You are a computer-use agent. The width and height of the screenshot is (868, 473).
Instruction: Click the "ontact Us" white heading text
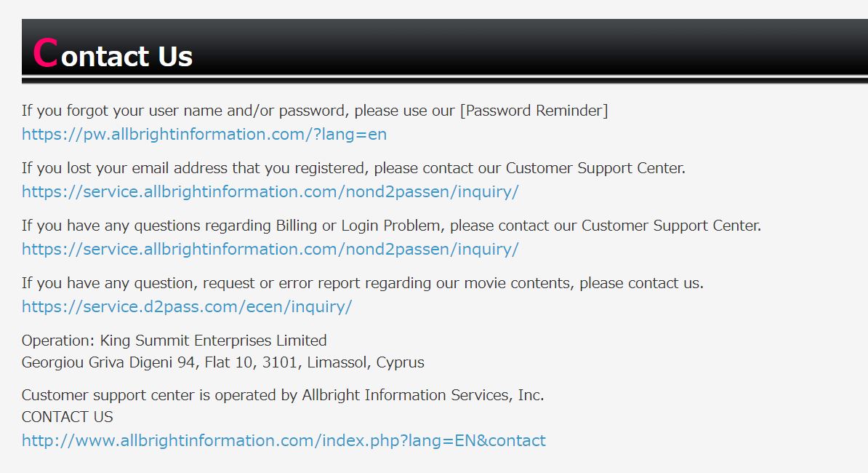pyautogui.click(x=126, y=57)
